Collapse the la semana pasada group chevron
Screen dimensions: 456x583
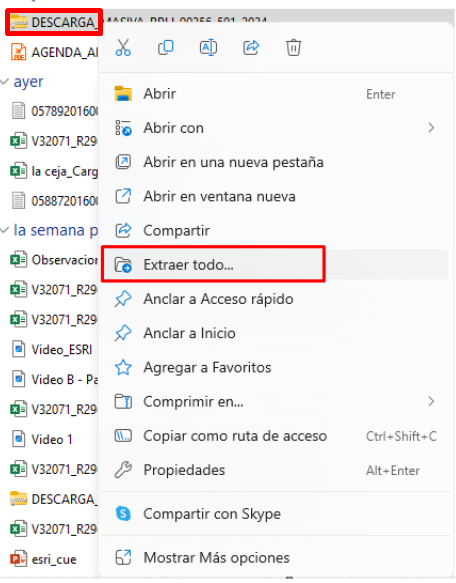click(5, 231)
